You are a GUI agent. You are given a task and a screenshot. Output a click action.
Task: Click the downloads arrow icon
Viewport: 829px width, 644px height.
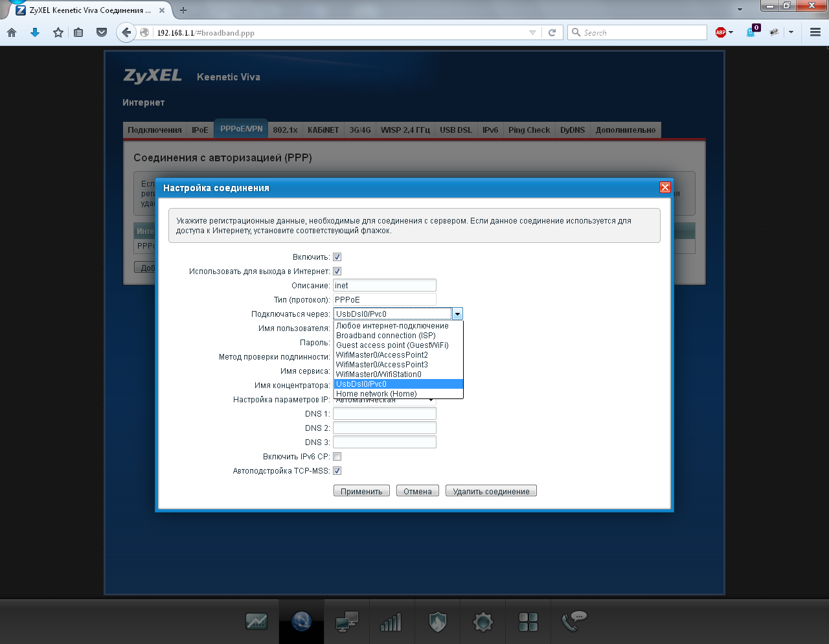tap(35, 32)
